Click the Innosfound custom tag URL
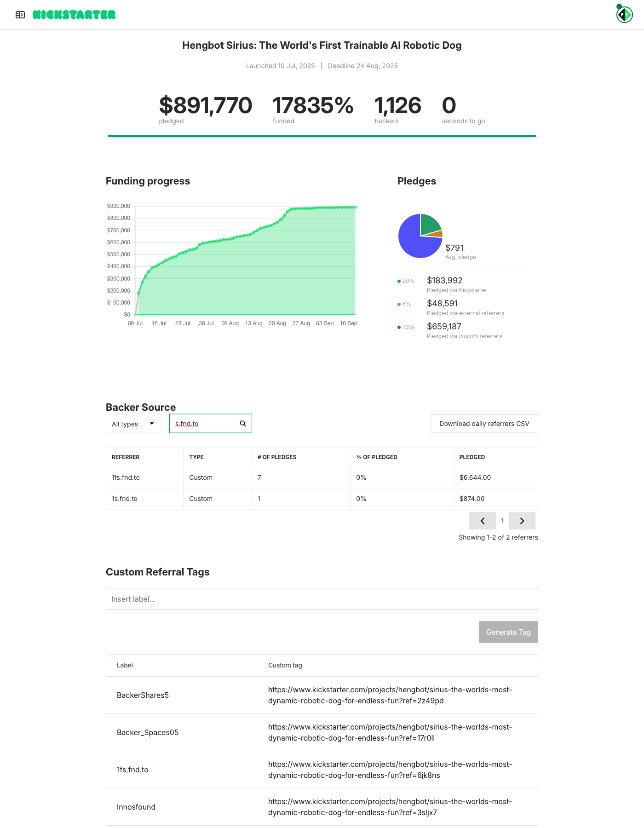The image size is (644, 828). (390, 807)
